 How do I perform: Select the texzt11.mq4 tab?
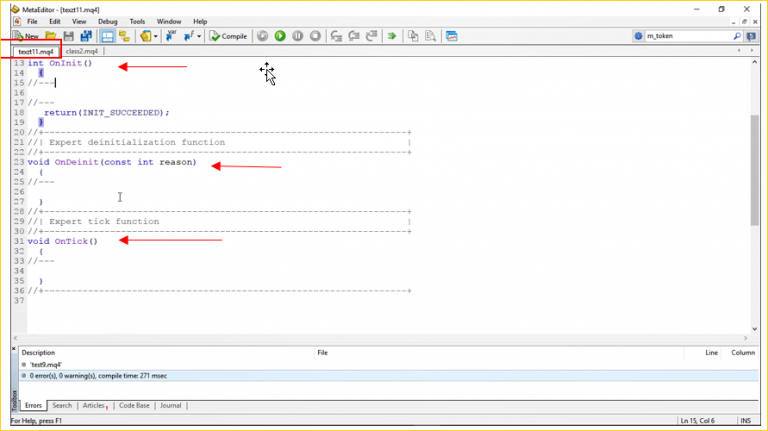point(36,51)
